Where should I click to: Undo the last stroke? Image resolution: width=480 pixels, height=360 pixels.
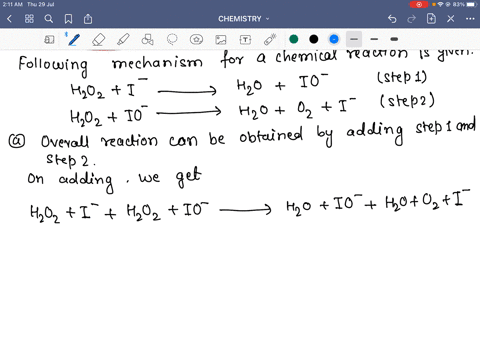tap(392, 19)
